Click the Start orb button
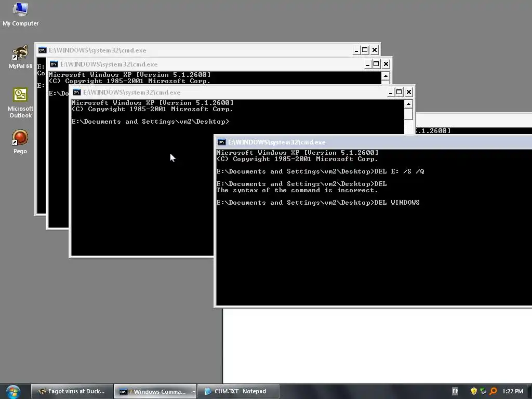 (13, 392)
